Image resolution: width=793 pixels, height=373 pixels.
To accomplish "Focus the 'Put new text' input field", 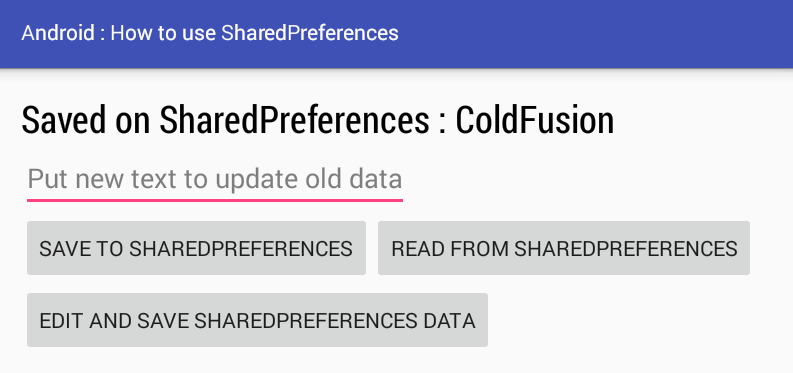I will [x=215, y=180].
